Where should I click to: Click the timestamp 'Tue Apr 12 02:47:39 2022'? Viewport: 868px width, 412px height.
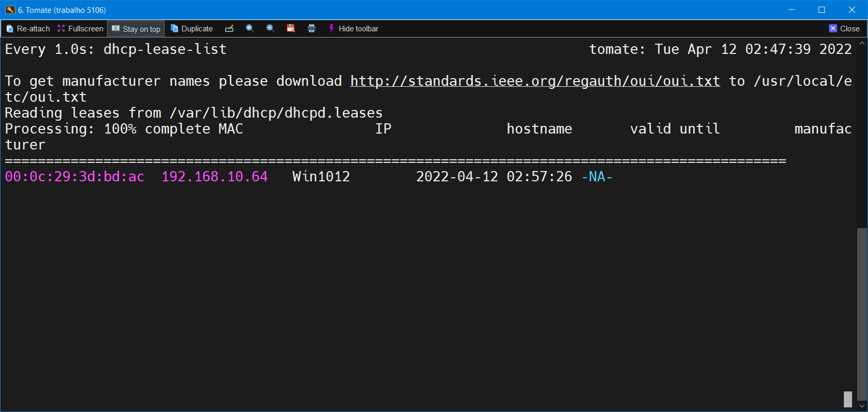point(753,49)
